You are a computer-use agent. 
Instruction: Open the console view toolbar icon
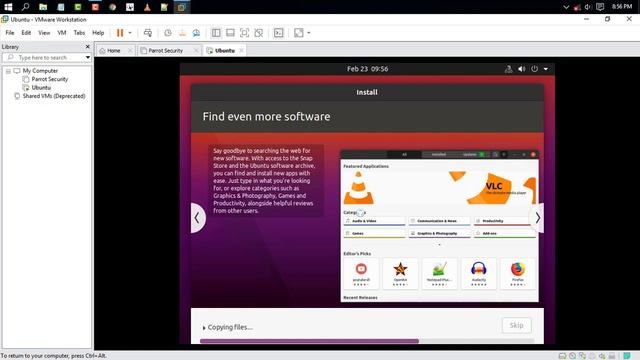tap(278, 33)
